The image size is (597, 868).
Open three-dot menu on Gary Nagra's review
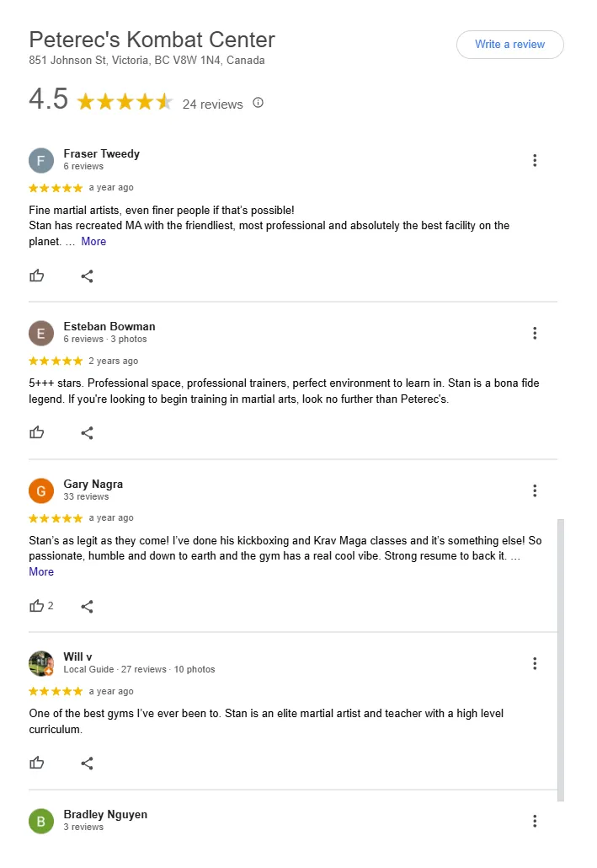click(535, 490)
